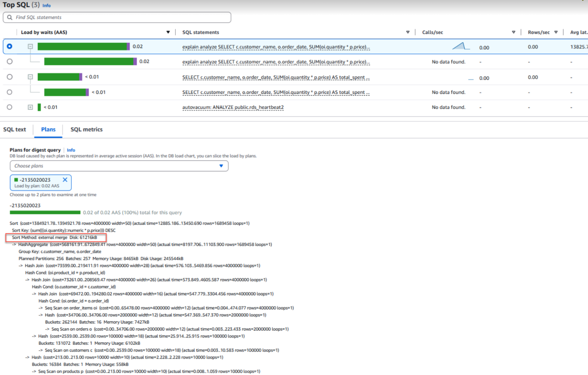
Task: Remove plan -2135020023 with the X icon
Action: pos(65,179)
